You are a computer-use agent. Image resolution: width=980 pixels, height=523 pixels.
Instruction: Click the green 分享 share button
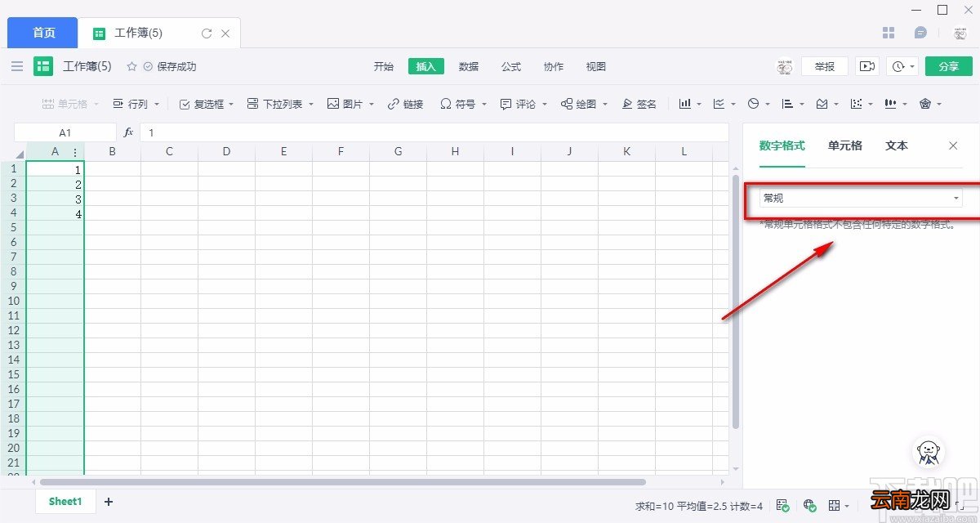pyautogui.click(x=949, y=66)
